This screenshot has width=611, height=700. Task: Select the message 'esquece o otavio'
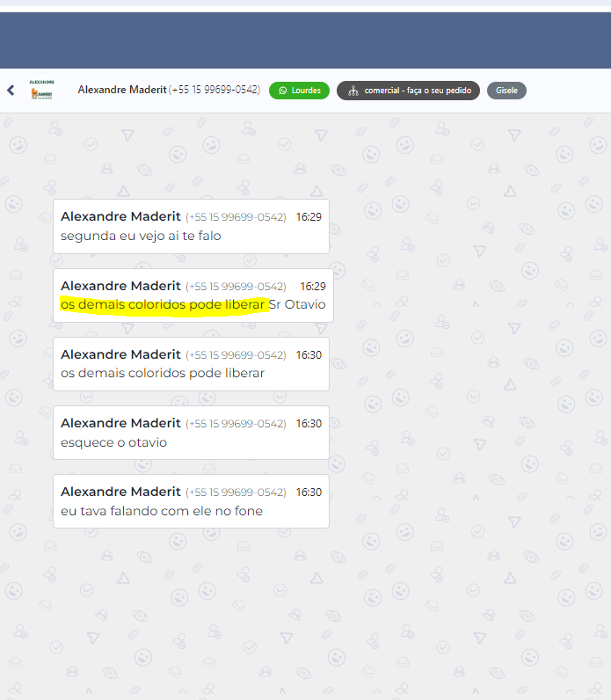(x=113, y=441)
